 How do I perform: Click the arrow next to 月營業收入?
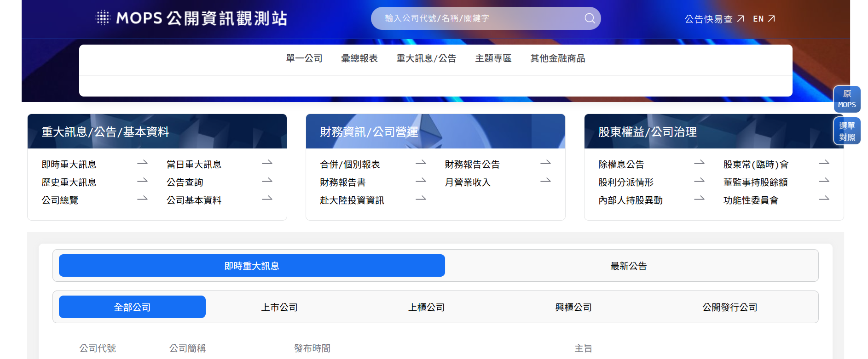point(546,181)
